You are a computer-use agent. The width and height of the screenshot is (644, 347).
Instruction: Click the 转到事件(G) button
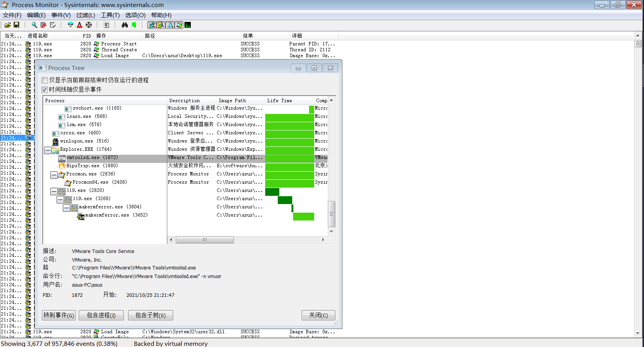59,315
